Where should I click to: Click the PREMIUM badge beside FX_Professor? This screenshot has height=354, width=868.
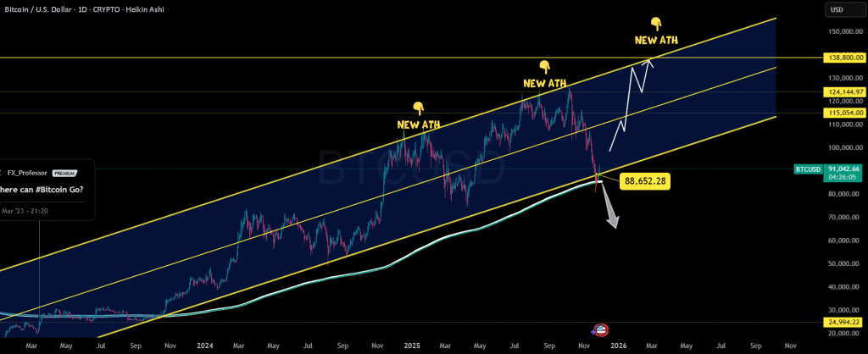tap(64, 170)
